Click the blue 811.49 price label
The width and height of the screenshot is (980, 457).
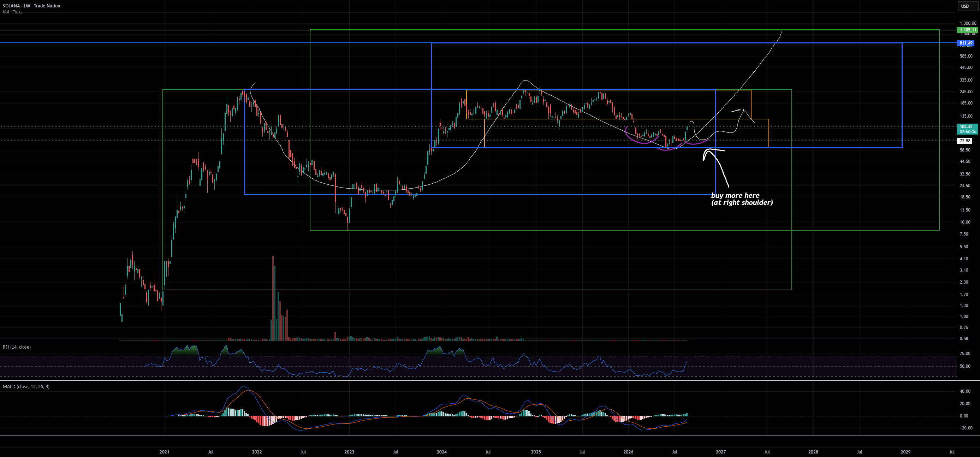tap(966, 43)
